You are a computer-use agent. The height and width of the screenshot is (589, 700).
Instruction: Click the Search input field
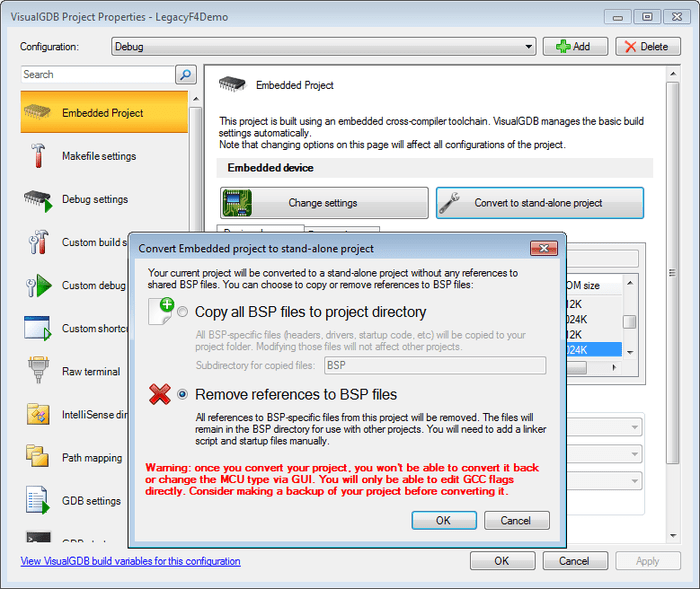tap(97, 74)
